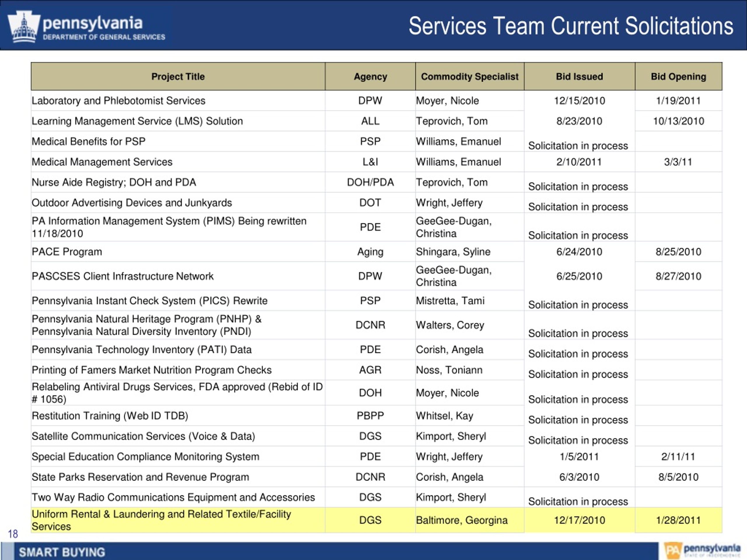
Task: Click Pennsylvania Instant Check System (PICS) Rewrite
Action: coord(150,300)
